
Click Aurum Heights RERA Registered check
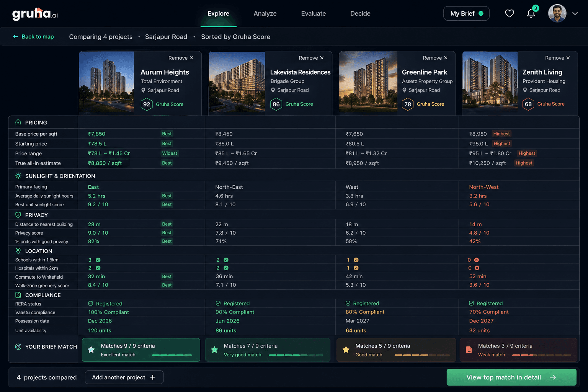click(91, 304)
